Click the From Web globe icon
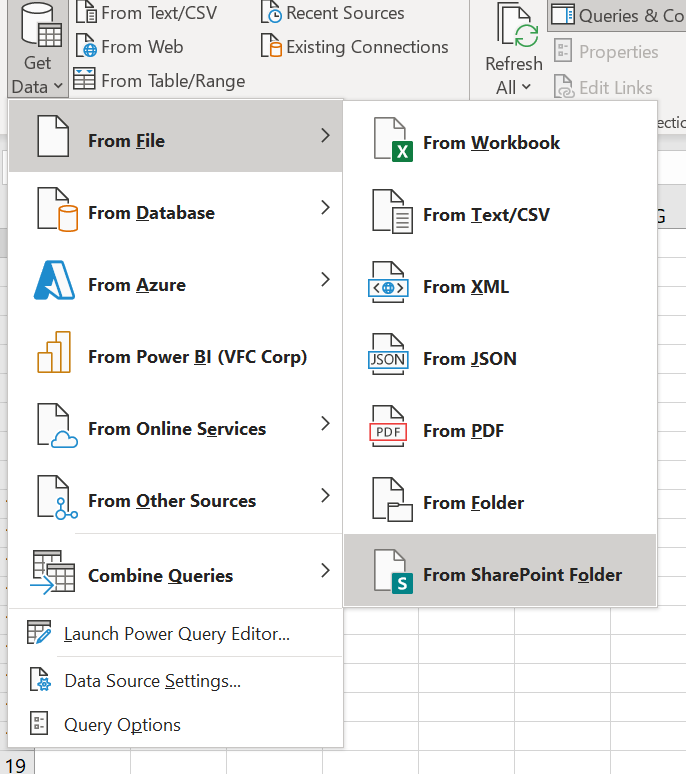The width and height of the screenshot is (686, 774). click(x=86, y=46)
